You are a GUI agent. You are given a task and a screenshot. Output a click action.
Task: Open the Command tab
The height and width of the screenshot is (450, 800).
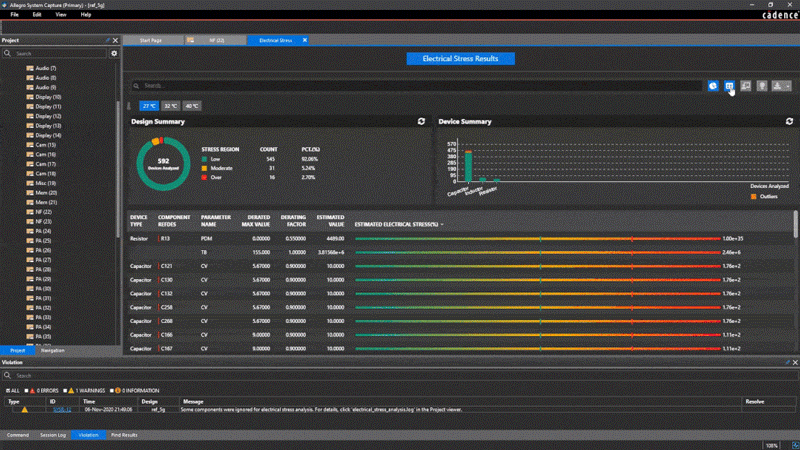tap(18, 435)
